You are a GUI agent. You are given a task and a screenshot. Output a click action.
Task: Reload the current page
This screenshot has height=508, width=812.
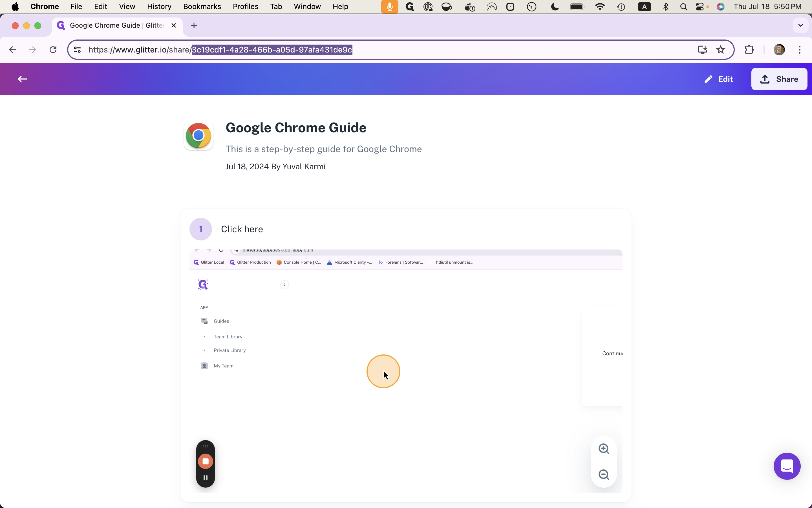pos(53,50)
